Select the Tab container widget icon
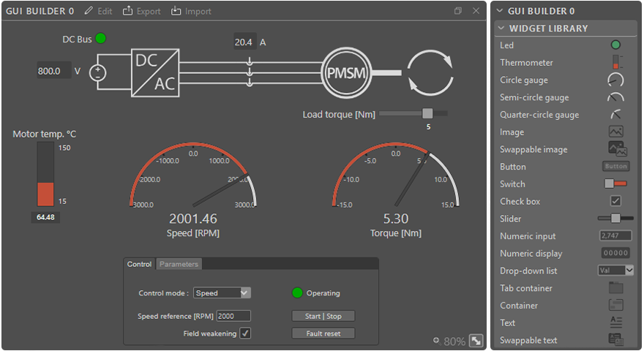Screen dimensions: 644x351 tap(615, 288)
